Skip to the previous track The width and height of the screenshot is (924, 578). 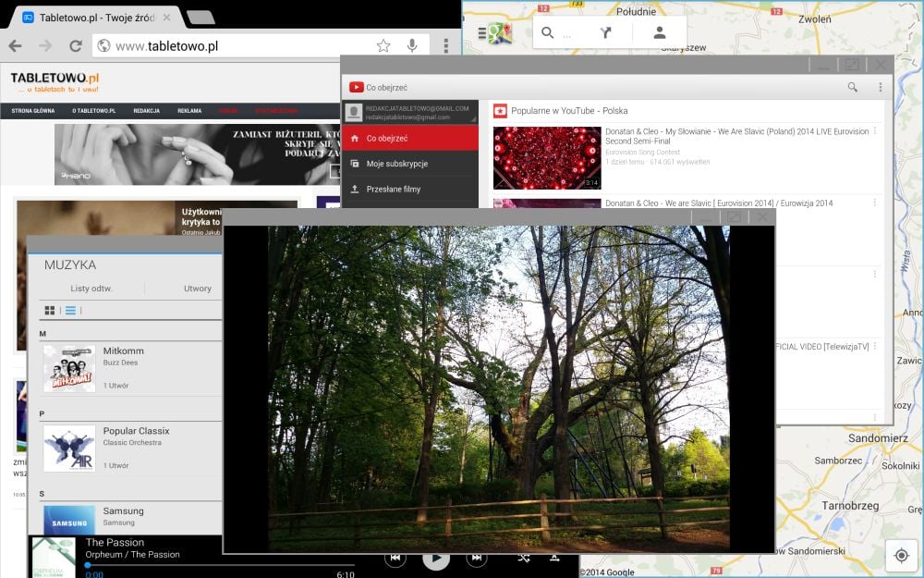(x=395, y=558)
